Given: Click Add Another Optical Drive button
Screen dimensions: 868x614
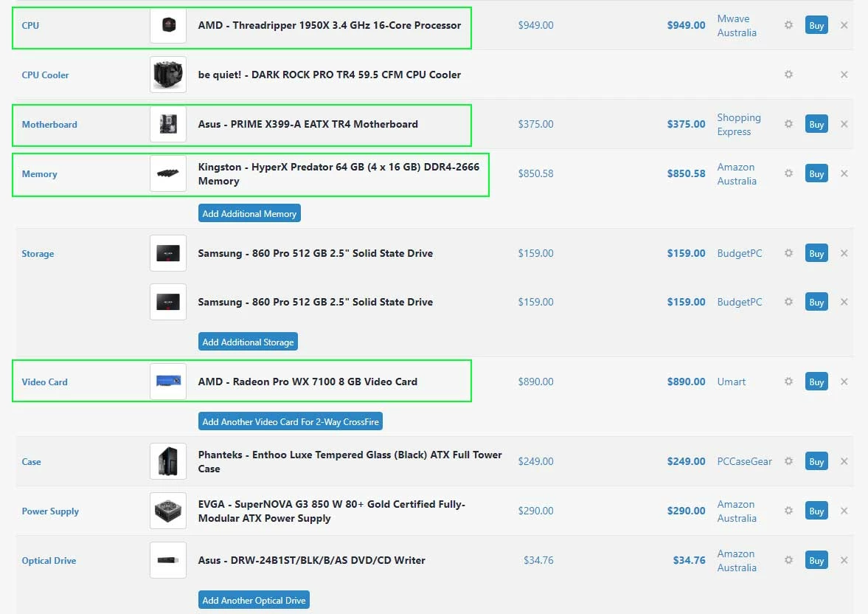Looking at the screenshot, I should tap(254, 600).
